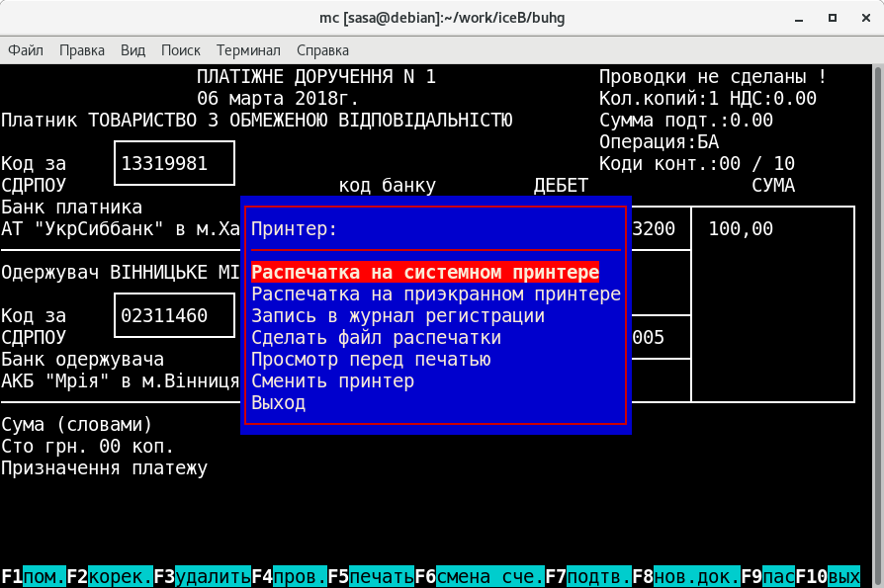Image resolution: width=884 pixels, height=588 pixels.
Task: Click Платник ТОВАРИСТВО З ОБМЕЖЕНОЮ ВІДПОВІДАЛЬНІСТЮ line
Action: pos(256,120)
